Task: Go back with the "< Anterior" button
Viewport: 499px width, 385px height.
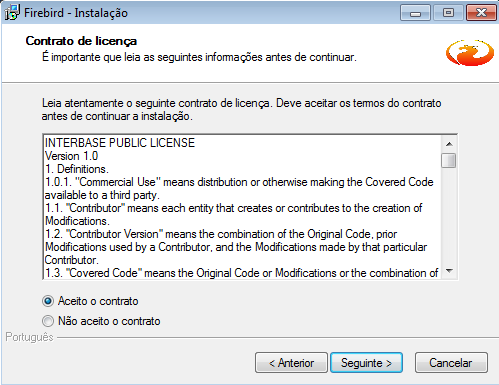Action: coord(291,363)
